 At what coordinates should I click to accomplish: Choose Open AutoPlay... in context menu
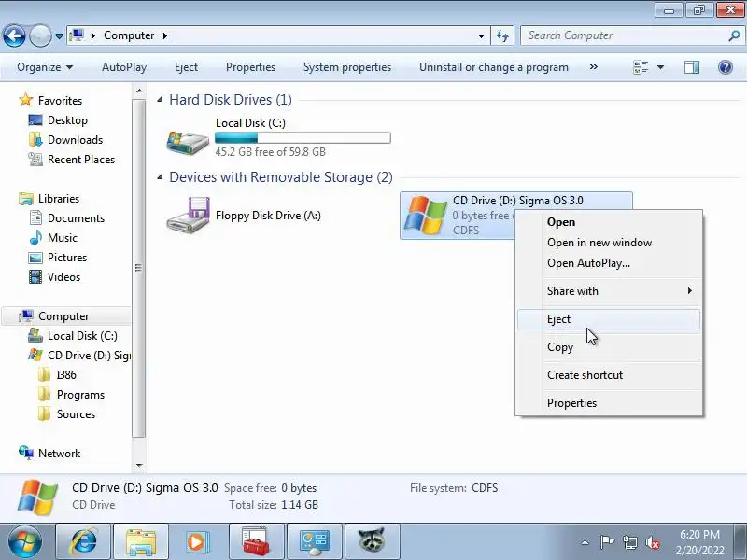pyautogui.click(x=588, y=263)
